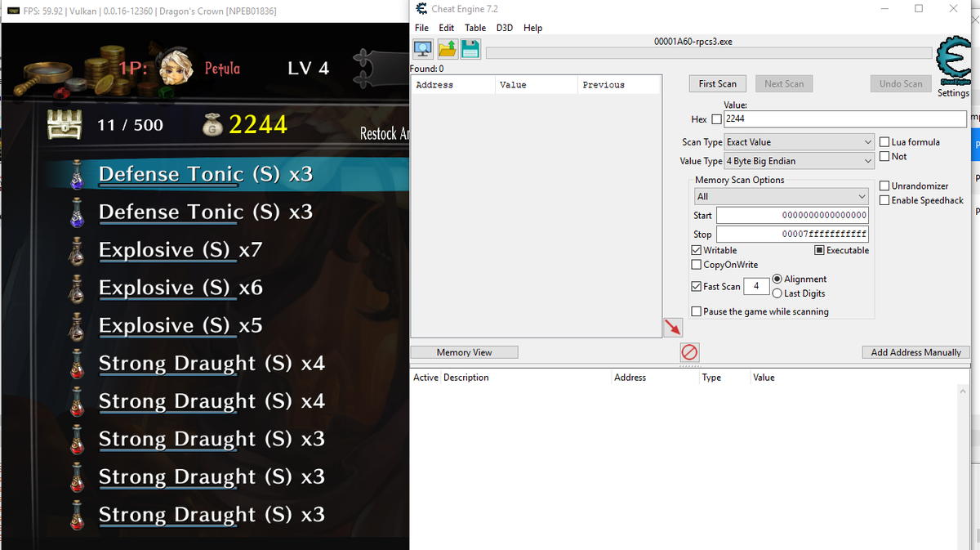Open the Table menu
Image resolution: width=980 pixels, height=550 pixels.
[475, 28]
